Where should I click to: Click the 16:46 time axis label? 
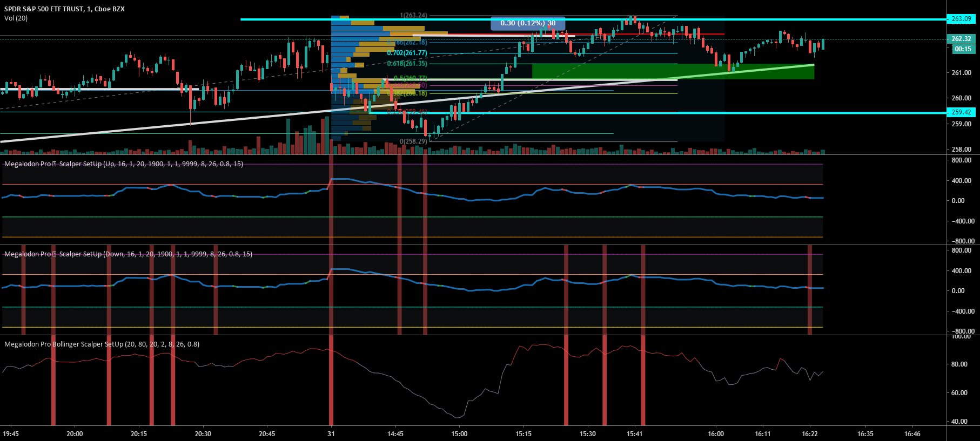pyautogui.click(x=912, y=434)
